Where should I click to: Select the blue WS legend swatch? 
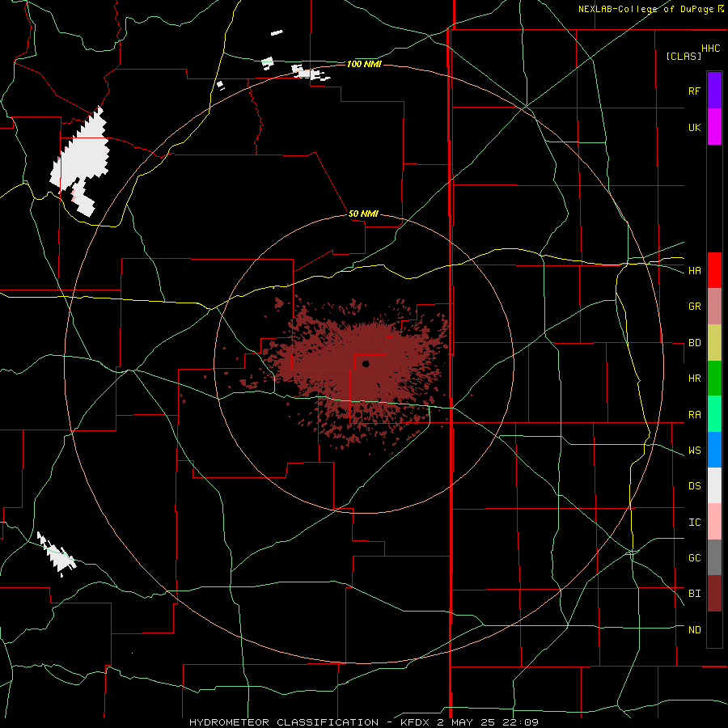tap(714, 450)
